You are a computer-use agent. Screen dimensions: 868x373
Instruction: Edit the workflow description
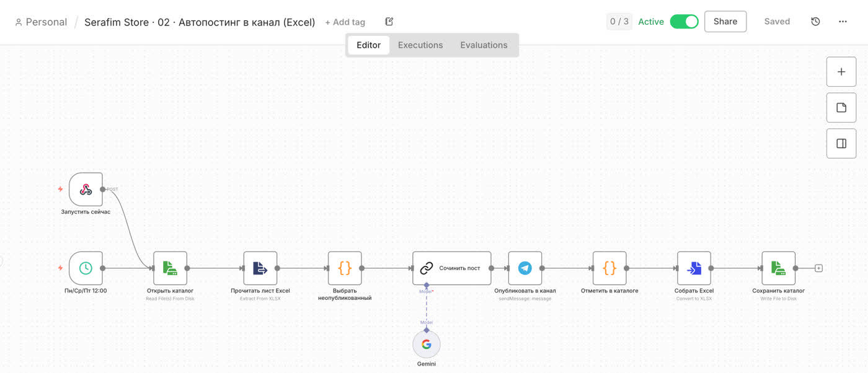[389, 22]
